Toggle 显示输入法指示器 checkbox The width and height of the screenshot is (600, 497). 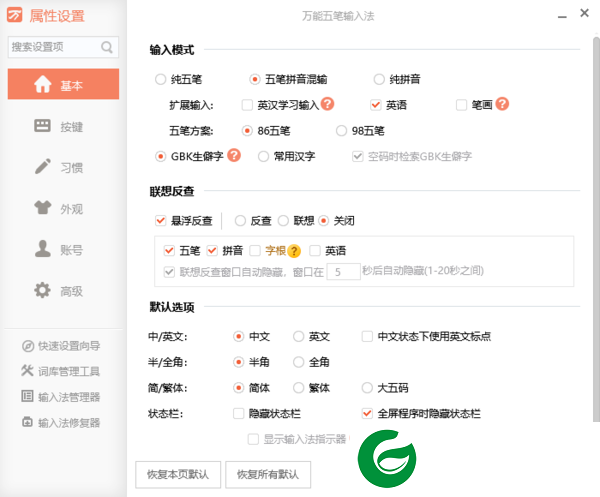coord(253,439)
